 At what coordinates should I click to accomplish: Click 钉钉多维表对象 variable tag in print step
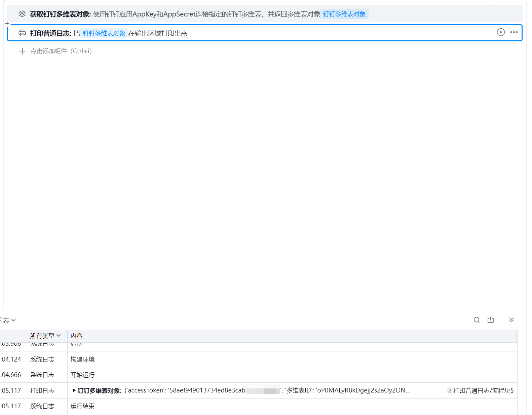pyautogui.click(x=104, y=33)
